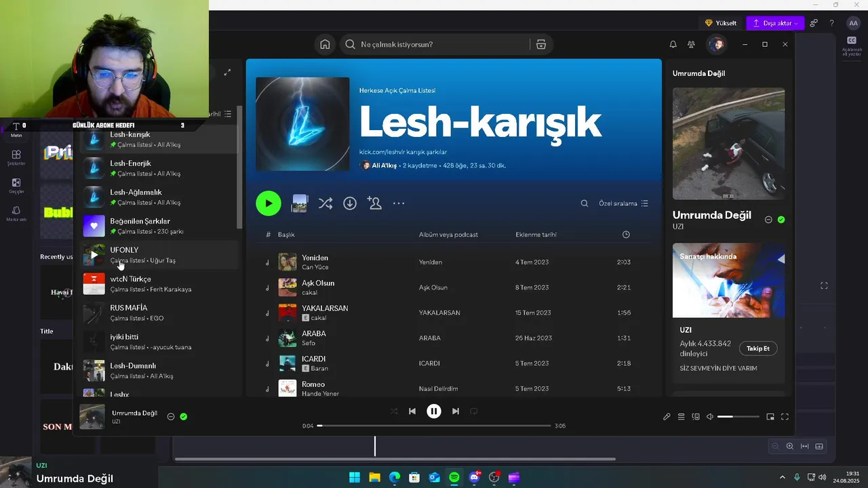Toggle the green checkmark in the Umrumda Değil side panel

pyautogui.click(x=781, y=220)
